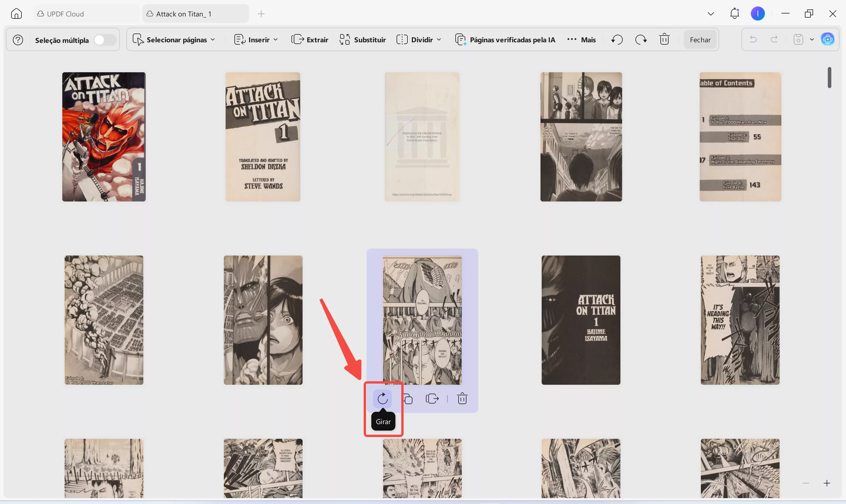846x504 pixels.
Task: Toggle the Seleção múltipla switch
Action: 105,40
